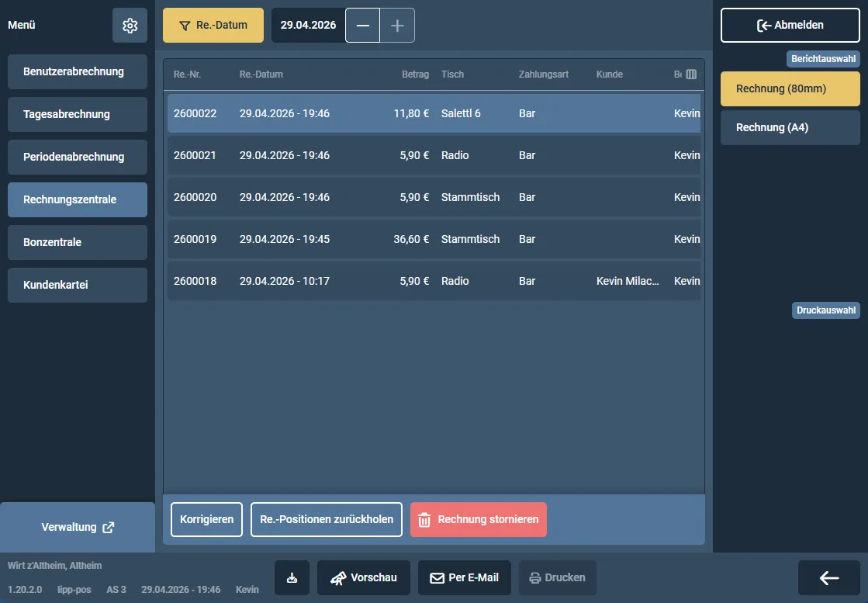Click the 36,60 € amount cell
The width and height of the screenshot is (868, 603).
(411, 239)
